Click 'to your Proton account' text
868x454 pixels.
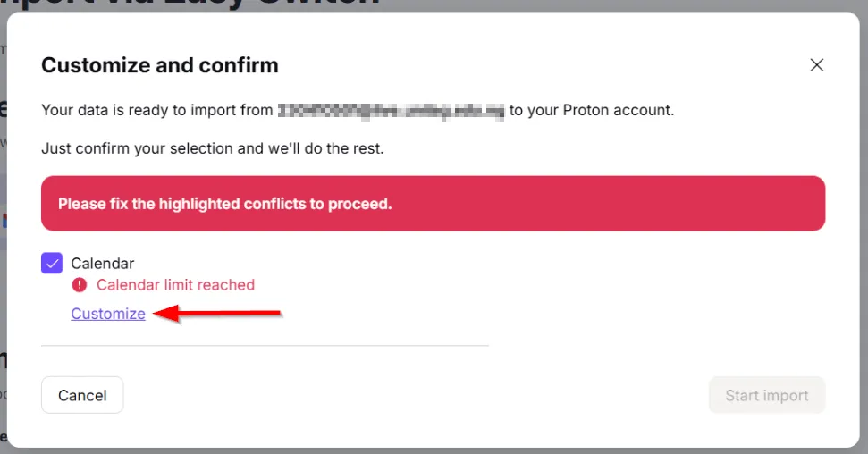[x=591, y=111]
